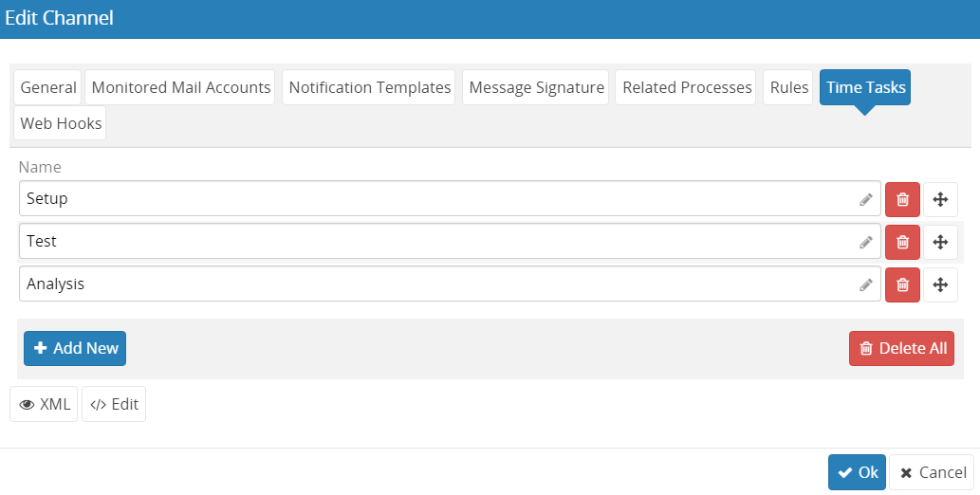Go to the Web Hooks tab
This screenshot has height=495, width=980.
61,123
